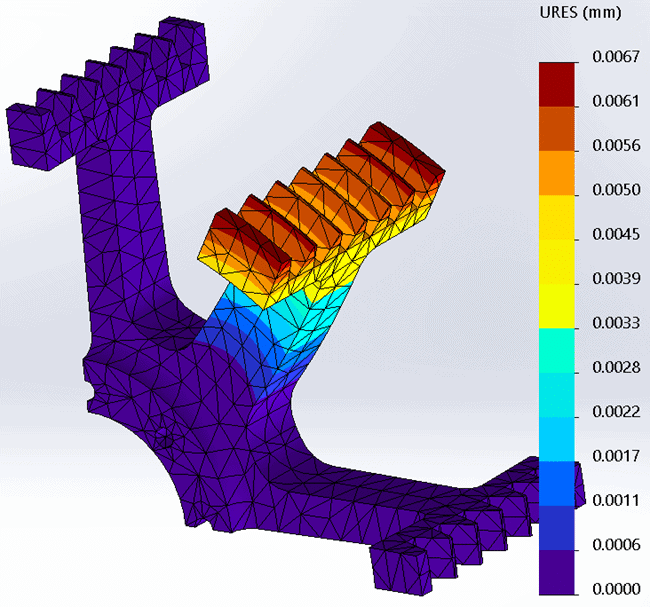Click legend band between 0.0011 and 0.0006

click(557, 528)
